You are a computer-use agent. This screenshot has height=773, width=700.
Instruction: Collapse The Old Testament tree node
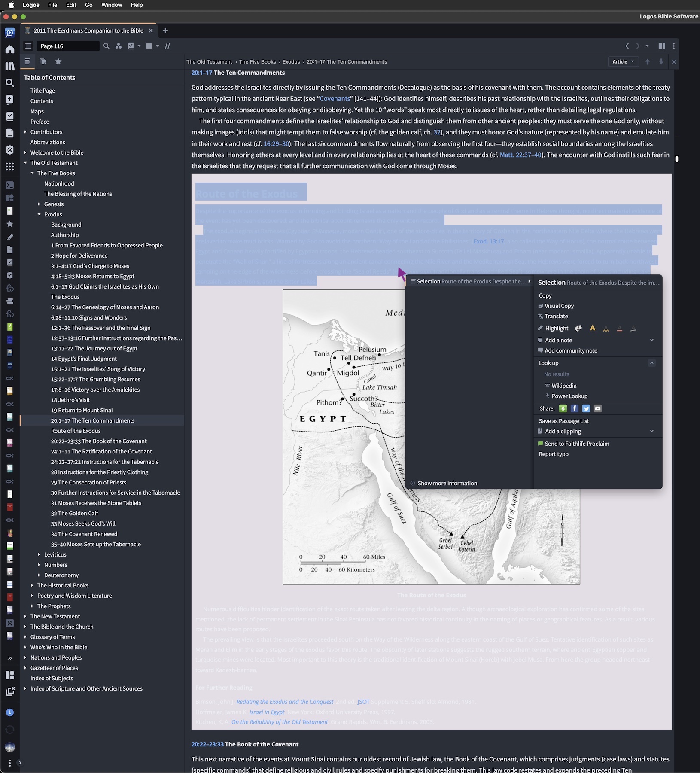(x=25, y=163)
